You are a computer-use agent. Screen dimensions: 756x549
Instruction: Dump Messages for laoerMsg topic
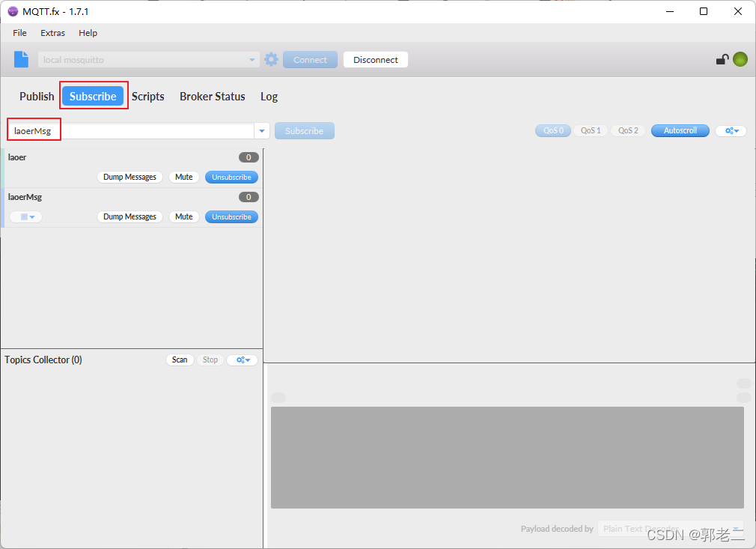point(129,216)
